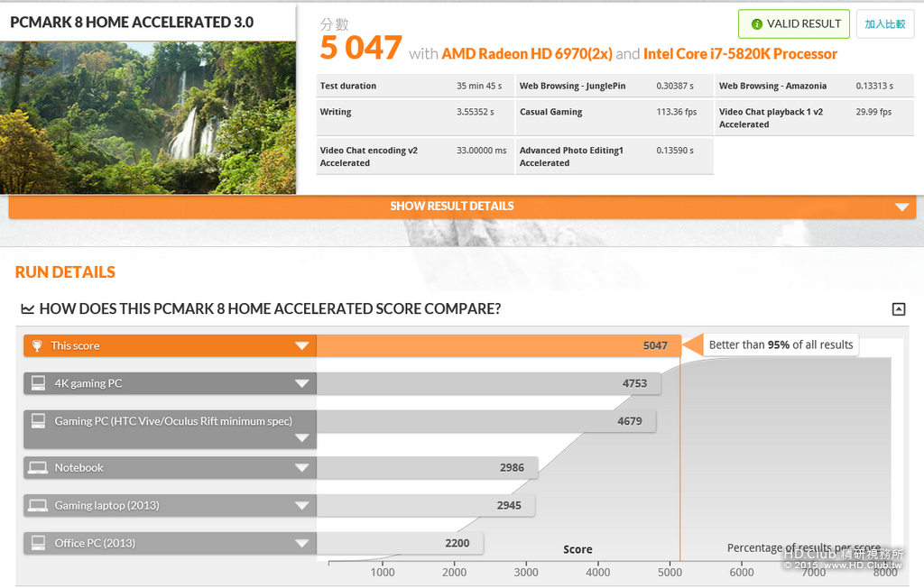Expand the Office PC (2013) dropdown arrow
The height and width of the screenshot is (588, 924).
[x=301, y=543]
